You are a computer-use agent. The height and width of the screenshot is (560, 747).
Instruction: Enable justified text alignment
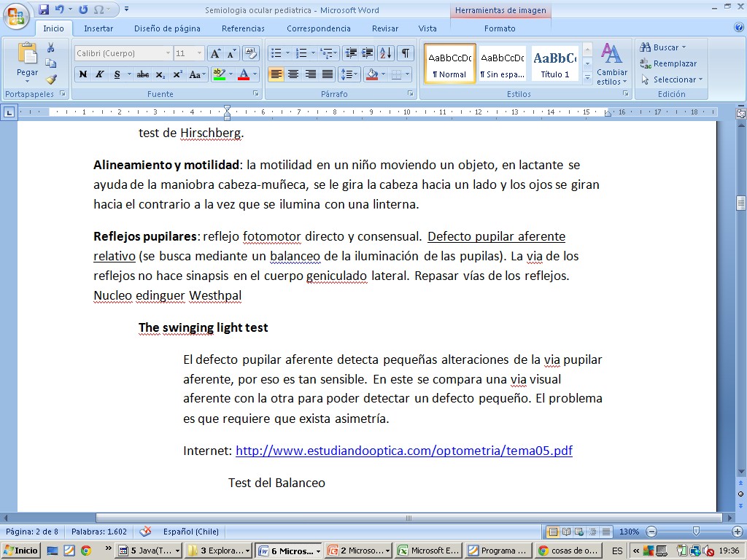click(328, 74)
